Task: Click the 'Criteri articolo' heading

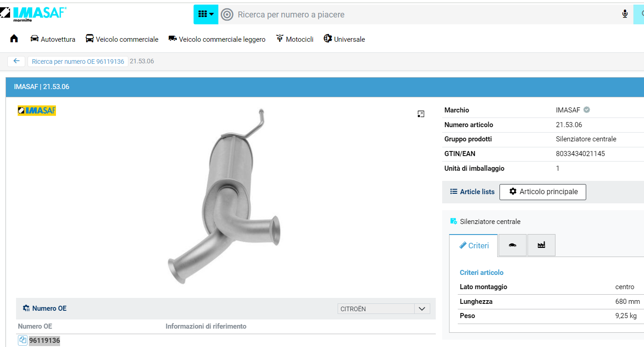Action: click(482, 273)
